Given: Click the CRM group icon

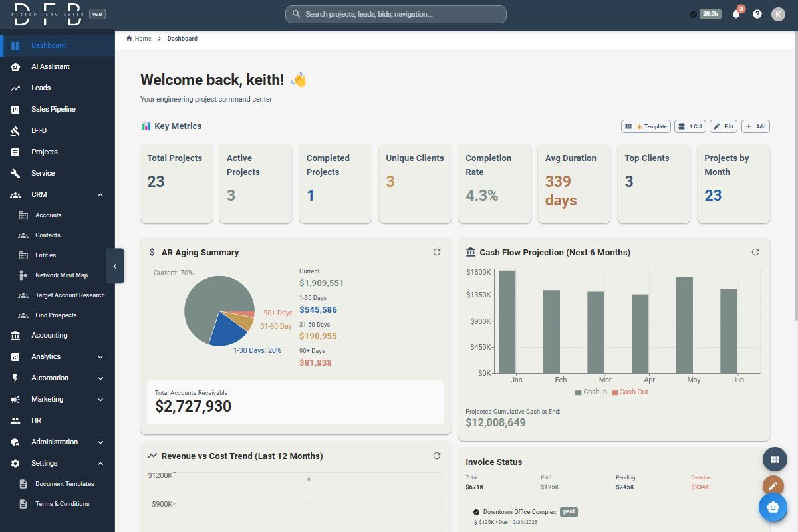Looking at the screenshot, I should point(15,194).
